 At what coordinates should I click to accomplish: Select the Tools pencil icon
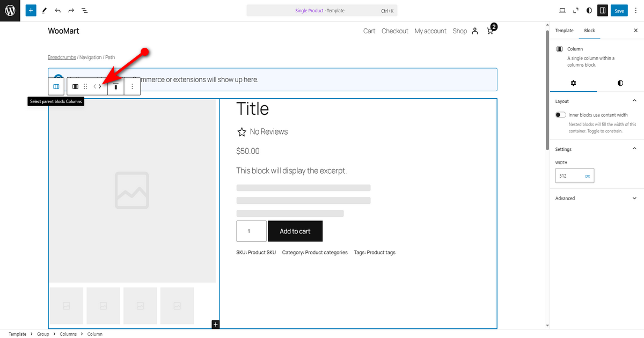coord(45,11)
